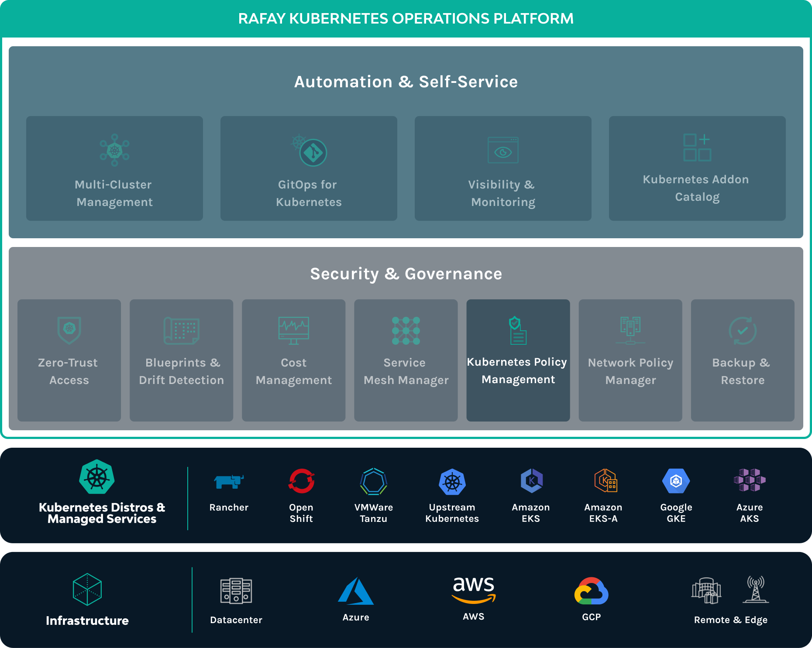The width and height of the screenshot is (812, 648).
Task: Click the Infrastructure label text
Action: tap(87, 621)
